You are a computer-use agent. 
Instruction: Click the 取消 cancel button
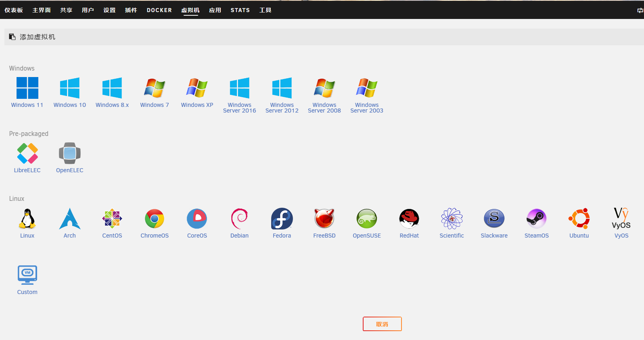(382, 324)
